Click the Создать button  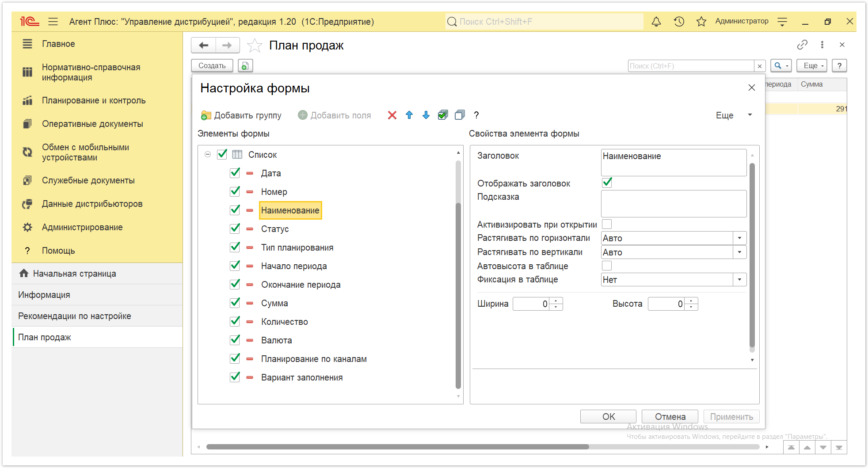(x=212, y=65)
